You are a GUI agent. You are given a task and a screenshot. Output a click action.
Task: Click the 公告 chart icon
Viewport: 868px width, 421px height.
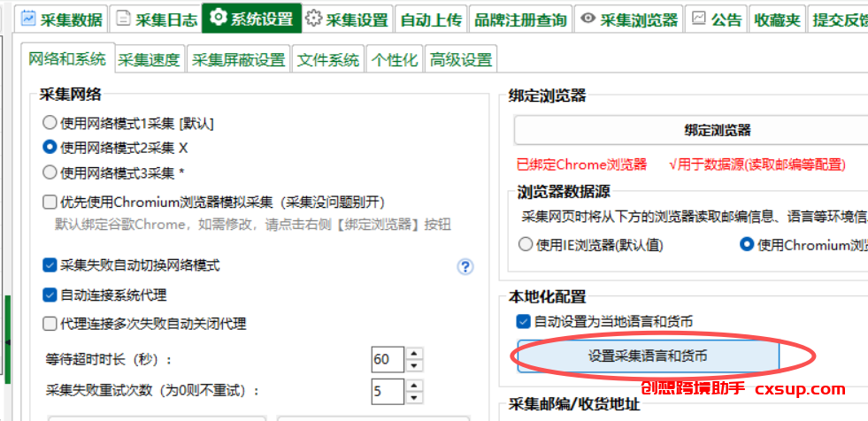pyautogui.click(x=699, y=19)
